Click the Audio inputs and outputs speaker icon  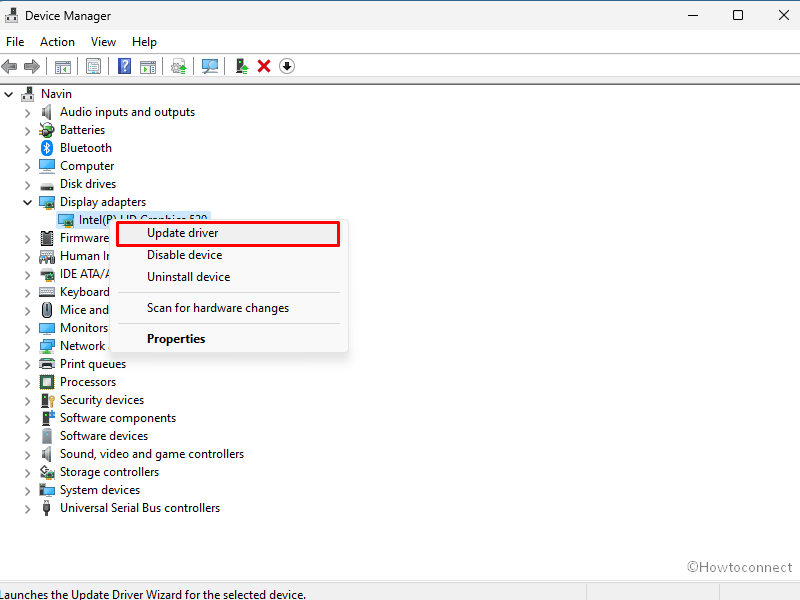click(47, 112)
